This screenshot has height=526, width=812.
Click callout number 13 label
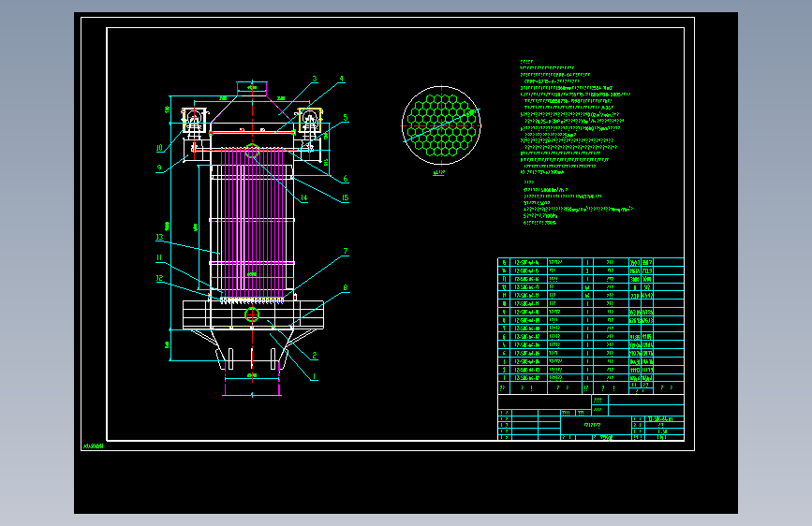pyautogui.click(x=159, y=237)
